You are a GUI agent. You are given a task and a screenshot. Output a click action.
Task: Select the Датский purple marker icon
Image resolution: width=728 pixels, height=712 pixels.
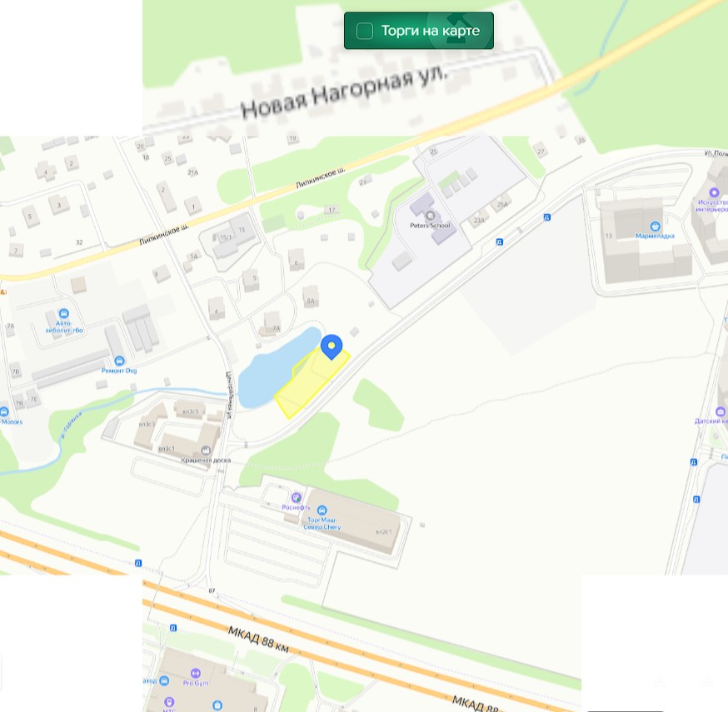point(721,411)
